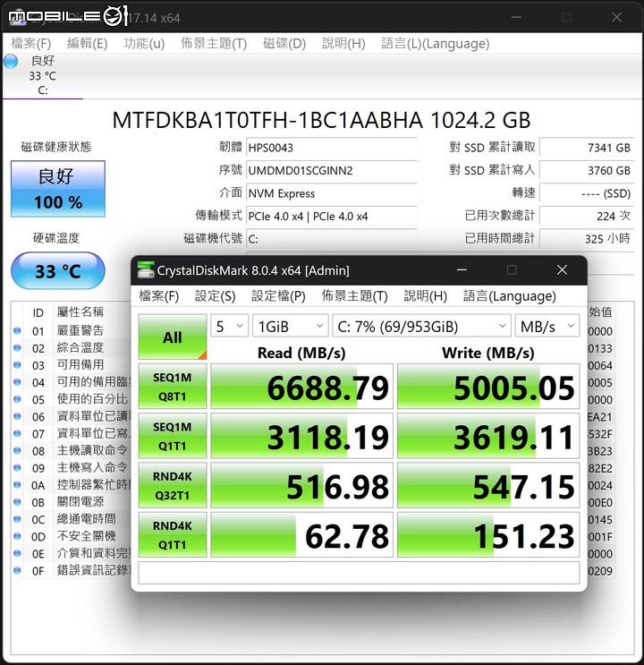Open 編輯(E) menu in CrystalDiskInfo
Screen dimensions: 644x665
coord(88,43)
